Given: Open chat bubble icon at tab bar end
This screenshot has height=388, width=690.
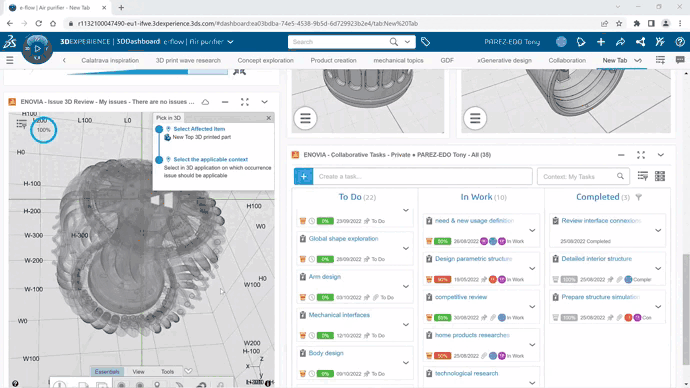Looking at the screenshot, I should click(x=680, y=60).
